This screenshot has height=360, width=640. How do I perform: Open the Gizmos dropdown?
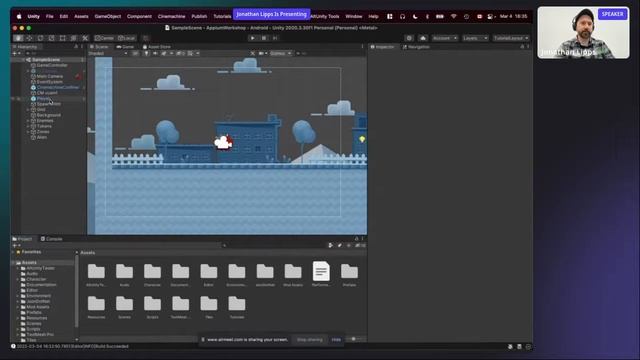click(280, 53)
